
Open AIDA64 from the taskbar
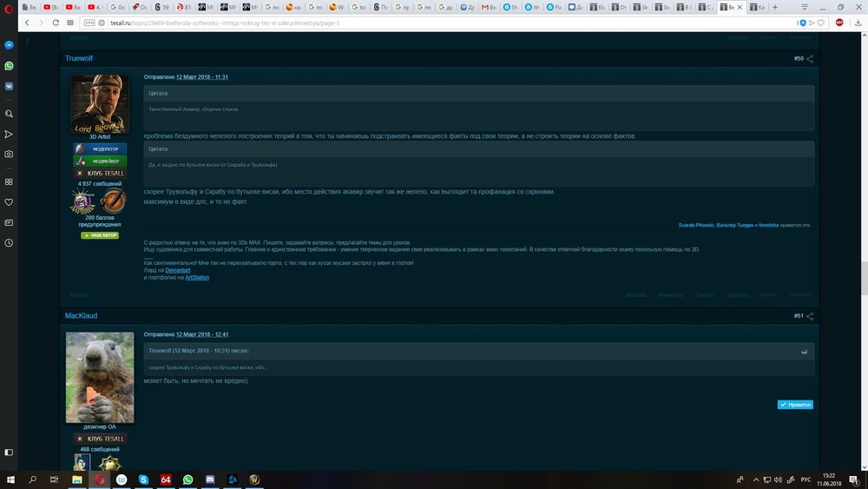(166, 479)
